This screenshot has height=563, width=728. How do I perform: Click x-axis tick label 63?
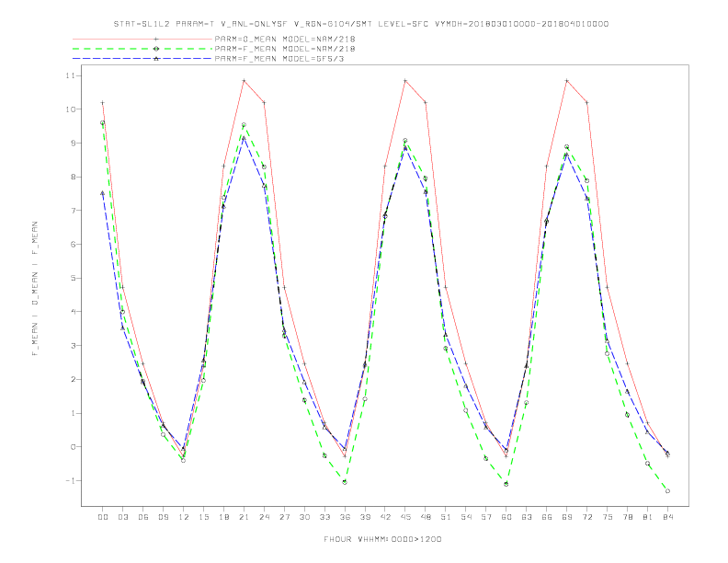click(x=527, y=517)
